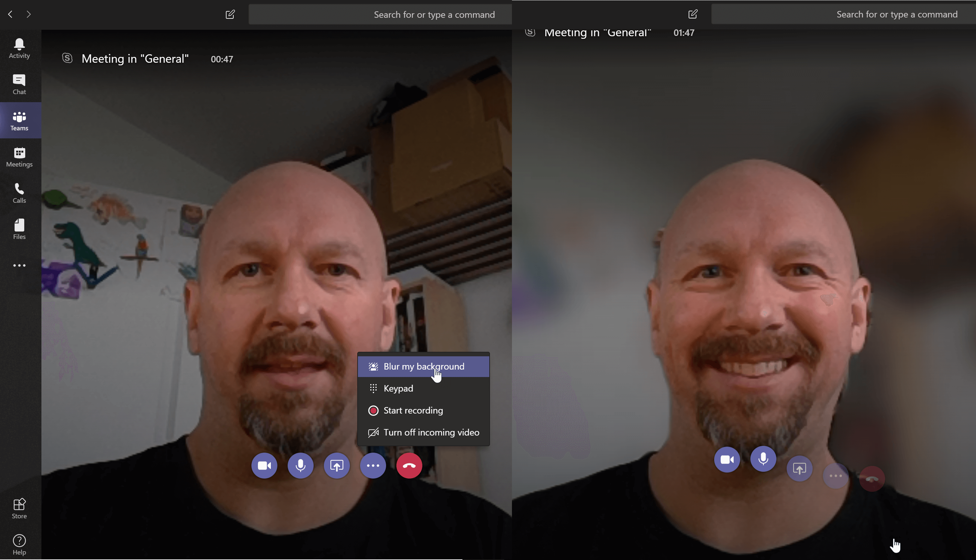Open Files in the left sidebar
The image size is (976, 560).
pos(19,229)
